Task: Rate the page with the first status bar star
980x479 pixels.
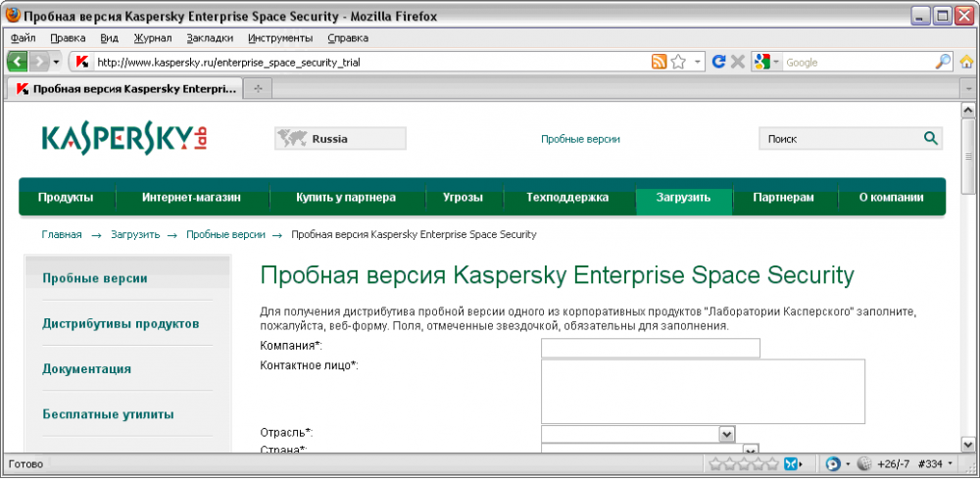Action: tap(715, 464)
